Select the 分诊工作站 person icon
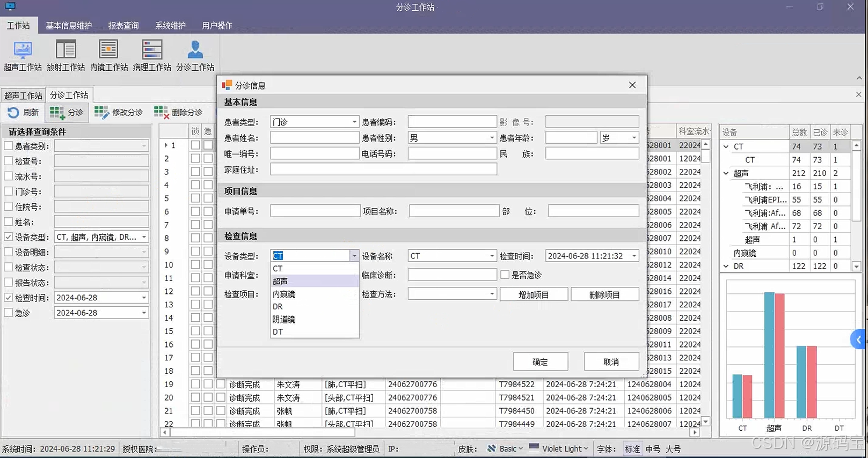 195,50
